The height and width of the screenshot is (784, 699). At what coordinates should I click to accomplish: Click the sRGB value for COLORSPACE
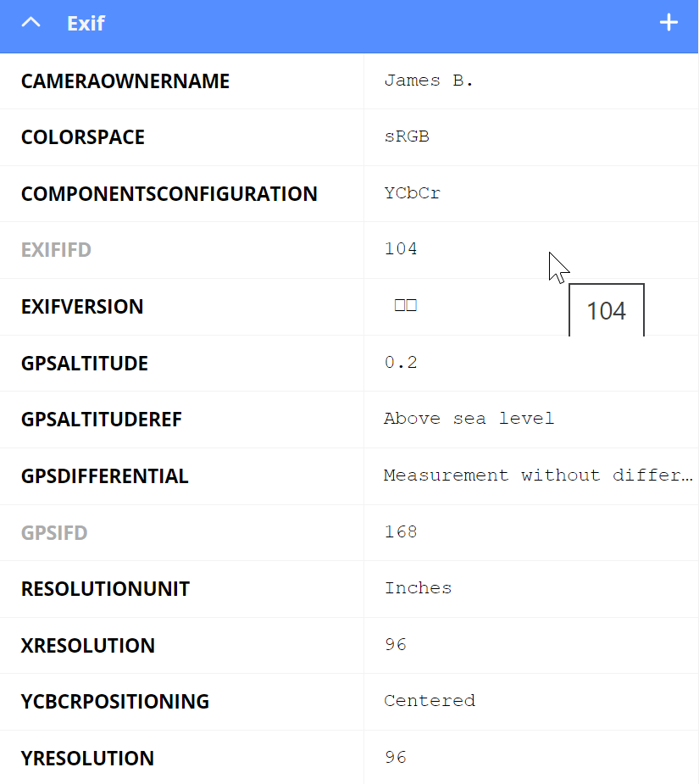click(x=407, y=136)
